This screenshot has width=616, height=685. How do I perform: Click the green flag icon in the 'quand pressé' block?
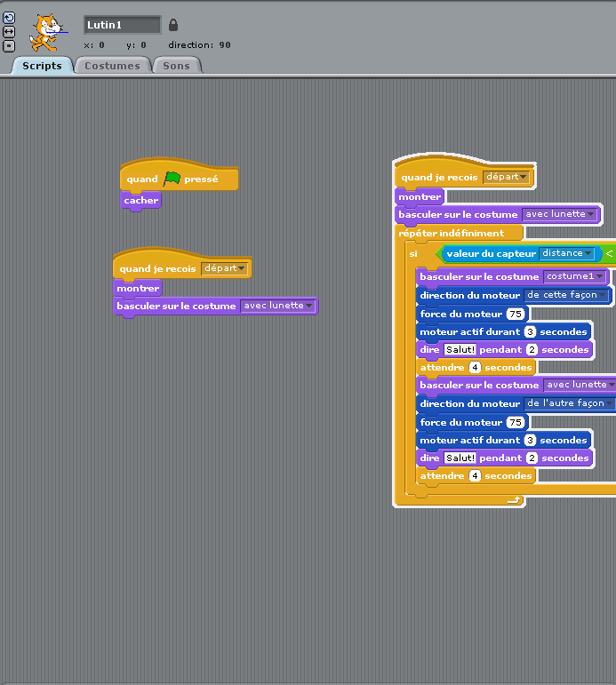(172, 179)
